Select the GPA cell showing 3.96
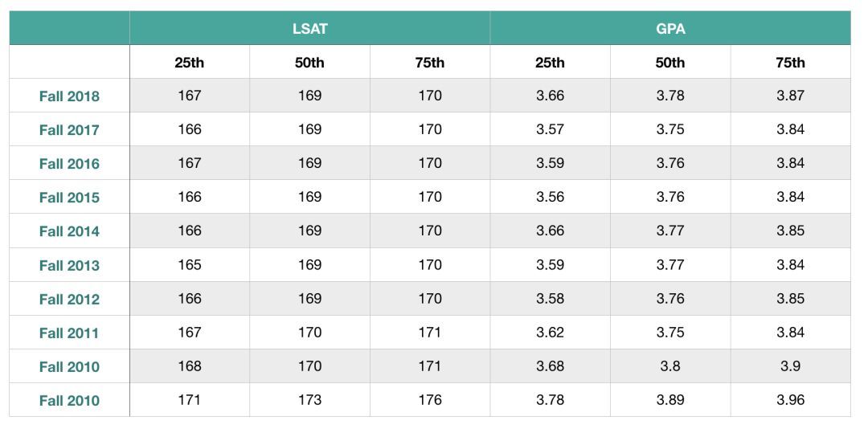This screenshot has height=437, width=868. click(x=790, y=400)
